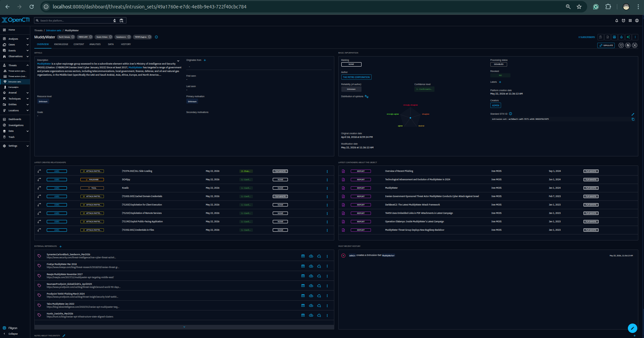Add a label with the plus icon

pyautogui.click(x=500, y=82)
